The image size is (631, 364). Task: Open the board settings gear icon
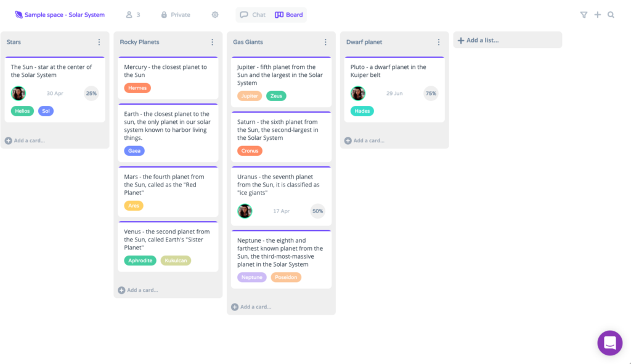tap(214, 14)
